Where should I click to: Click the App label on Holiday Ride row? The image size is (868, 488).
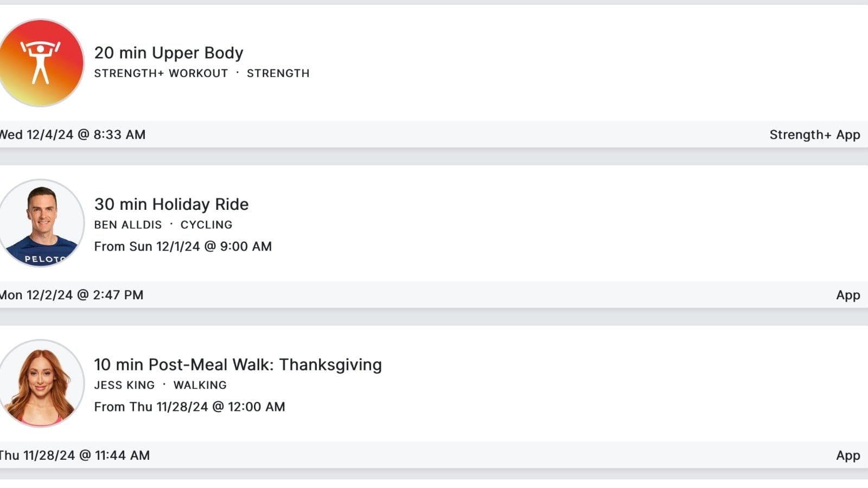point(848,295)
